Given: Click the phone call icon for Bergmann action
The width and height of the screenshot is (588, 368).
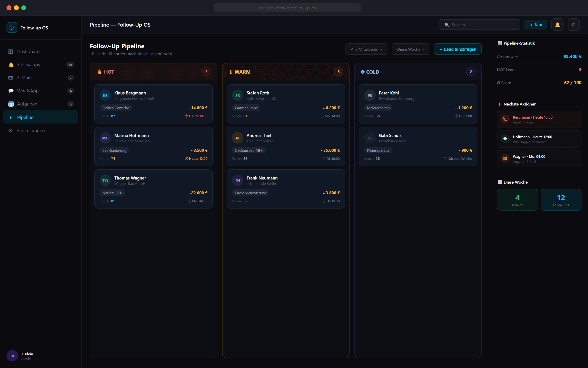Looking at the screenshot, I should click(x=505, y=119).
